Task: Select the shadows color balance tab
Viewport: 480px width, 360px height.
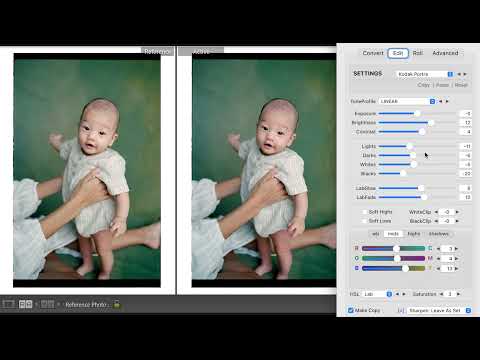Action: [x=438, y=234]
